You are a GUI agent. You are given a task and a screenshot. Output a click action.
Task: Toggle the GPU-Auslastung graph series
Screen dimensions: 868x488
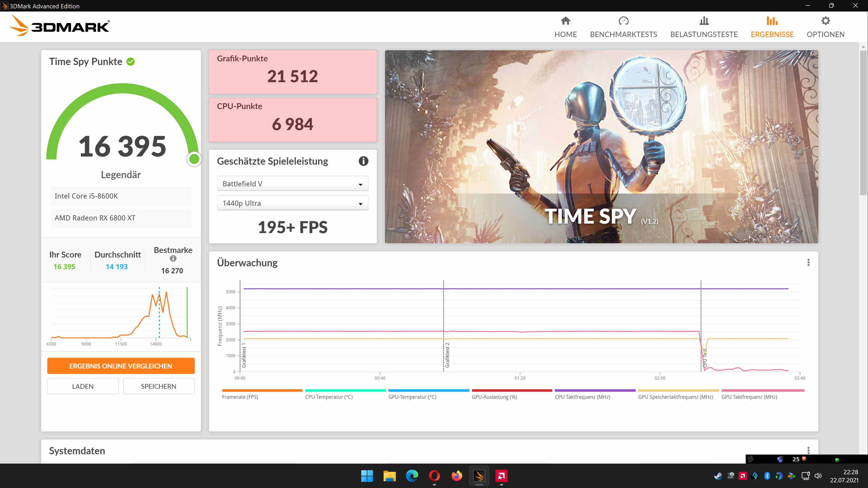click(494, 397)
